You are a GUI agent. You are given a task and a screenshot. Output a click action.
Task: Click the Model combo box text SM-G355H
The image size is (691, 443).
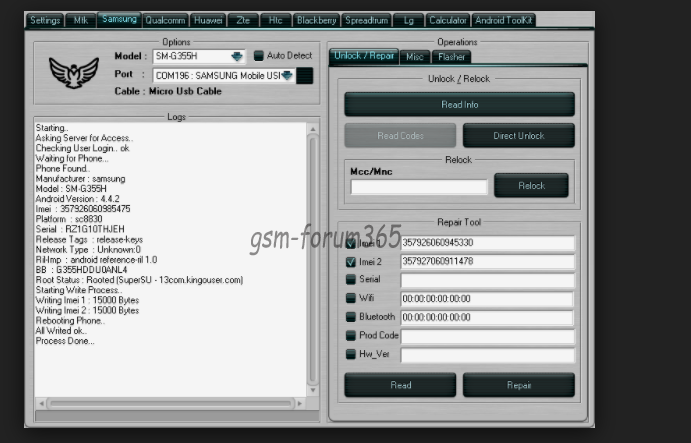point(177,56)
